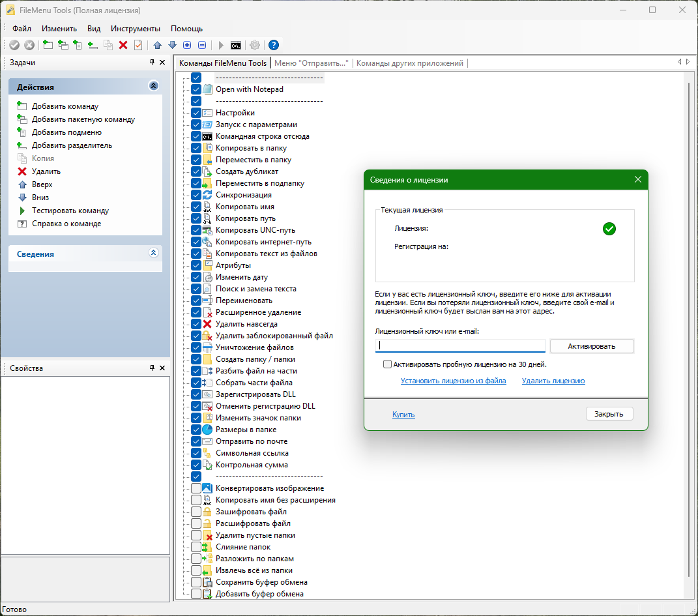Click the green Test command play icon
Image resolution: width=698 pixels, height=616 pixels.
(22, 211)
